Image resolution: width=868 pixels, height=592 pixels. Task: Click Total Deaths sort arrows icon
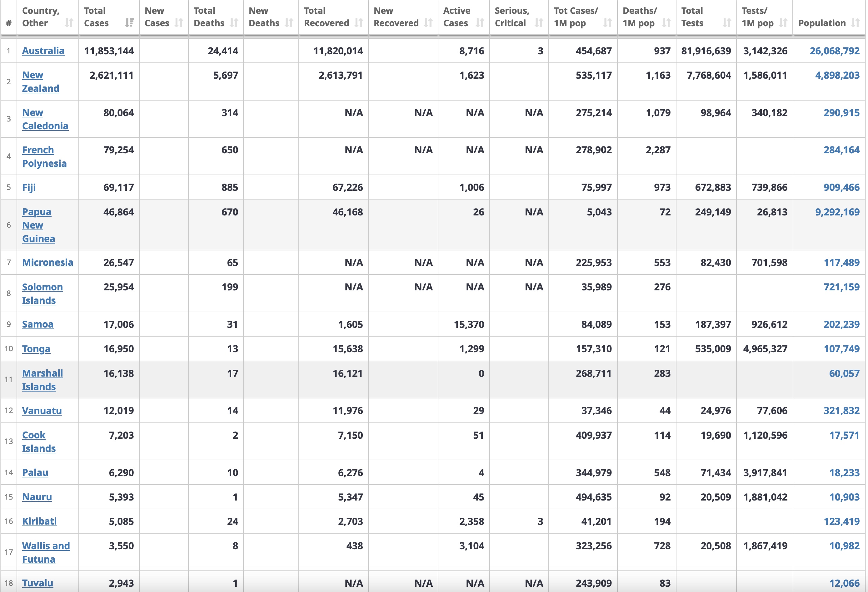tap(234, 23)
